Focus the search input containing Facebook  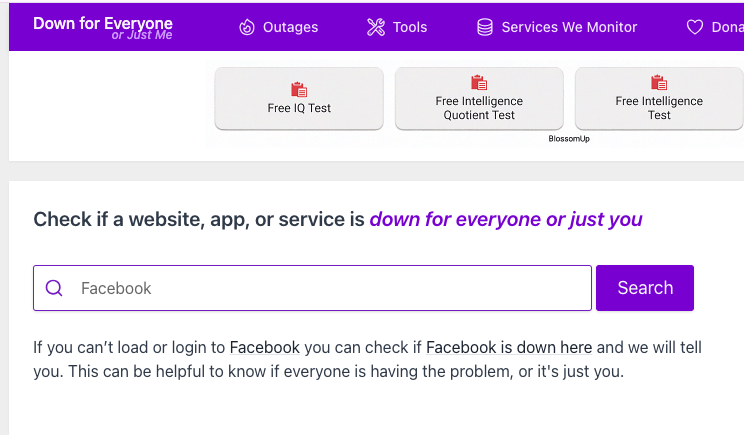coord(330,288)
